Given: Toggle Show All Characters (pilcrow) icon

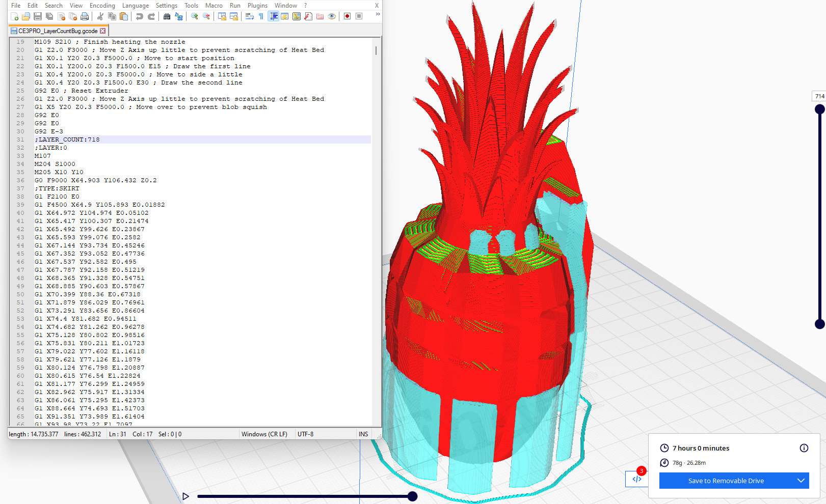Looking at the screenshot, I should pos(261,16).
